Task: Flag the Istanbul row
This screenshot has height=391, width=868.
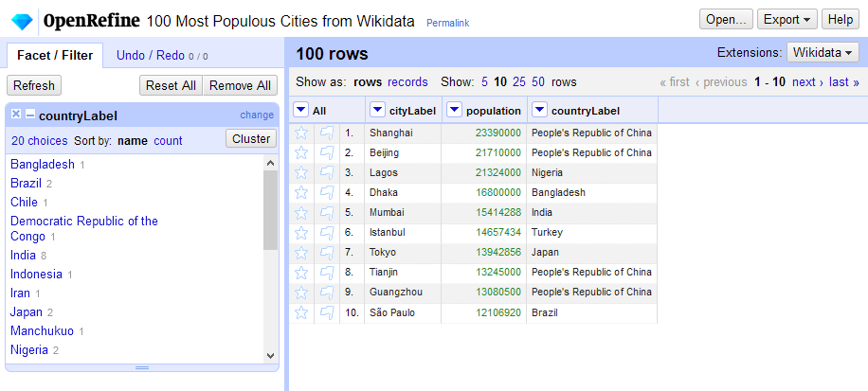Action: [x=327, y=233]
